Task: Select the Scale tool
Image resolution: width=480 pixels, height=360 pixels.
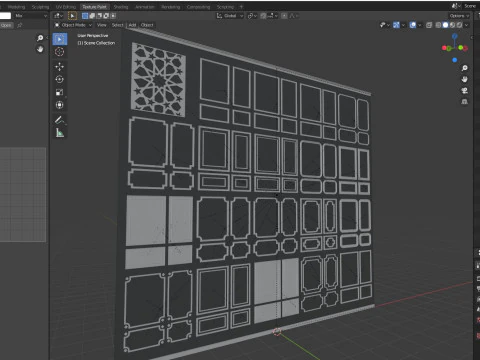Action: click(x=60, y=92)
